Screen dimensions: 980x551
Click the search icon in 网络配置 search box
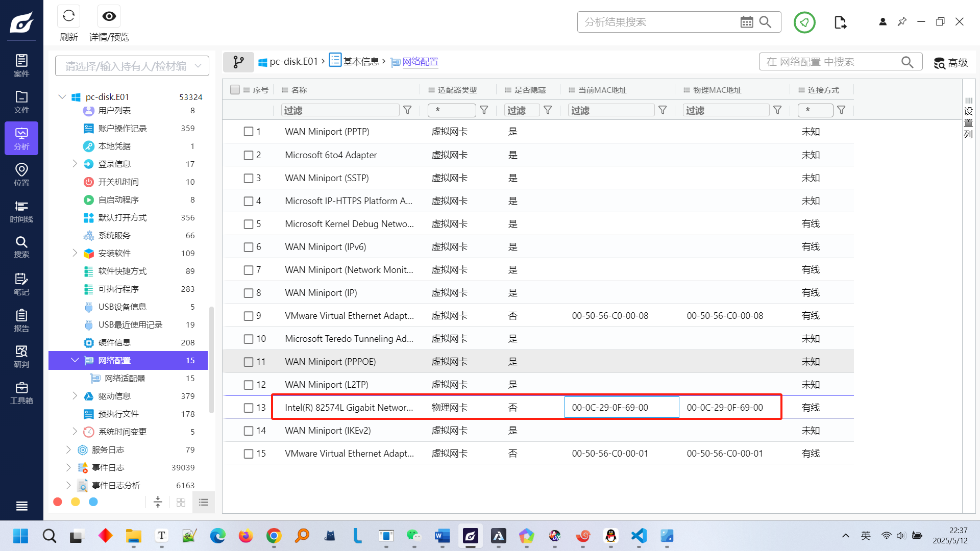tap(907, 62)
